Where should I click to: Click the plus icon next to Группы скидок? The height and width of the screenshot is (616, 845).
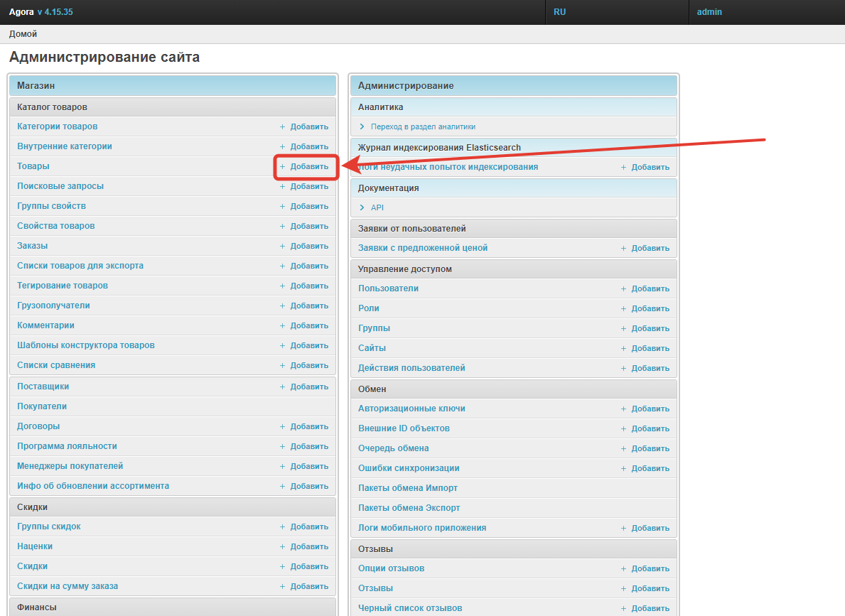(x=282, y=527)
